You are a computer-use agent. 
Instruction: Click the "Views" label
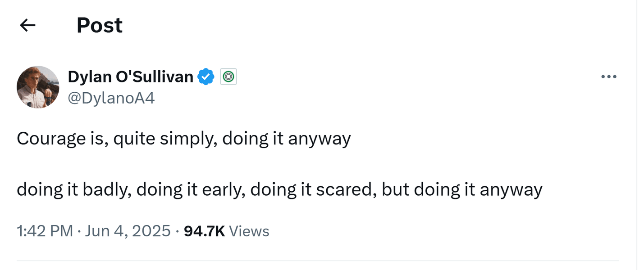click(249, 231)
